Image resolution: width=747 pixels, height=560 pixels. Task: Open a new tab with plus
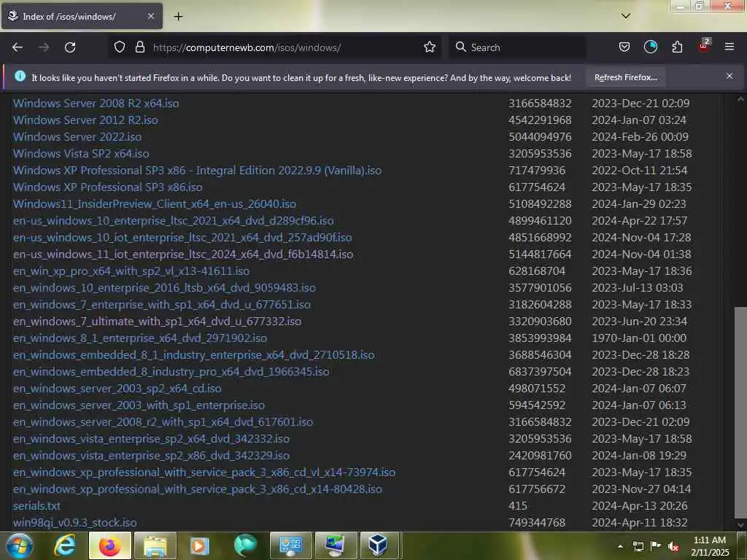(178, 17)
